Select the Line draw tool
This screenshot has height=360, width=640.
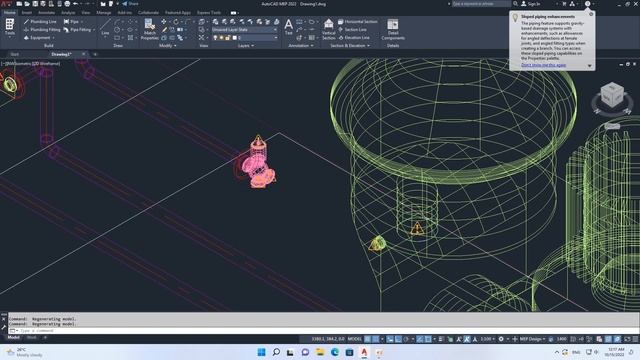tap(105, 27)
